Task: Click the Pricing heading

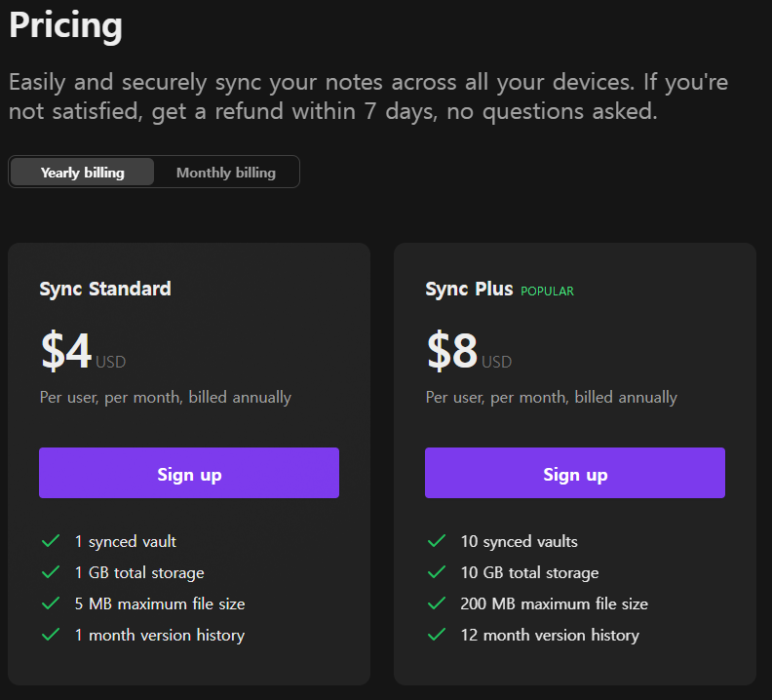Action: pyautogui.click(x=66, y=25)
